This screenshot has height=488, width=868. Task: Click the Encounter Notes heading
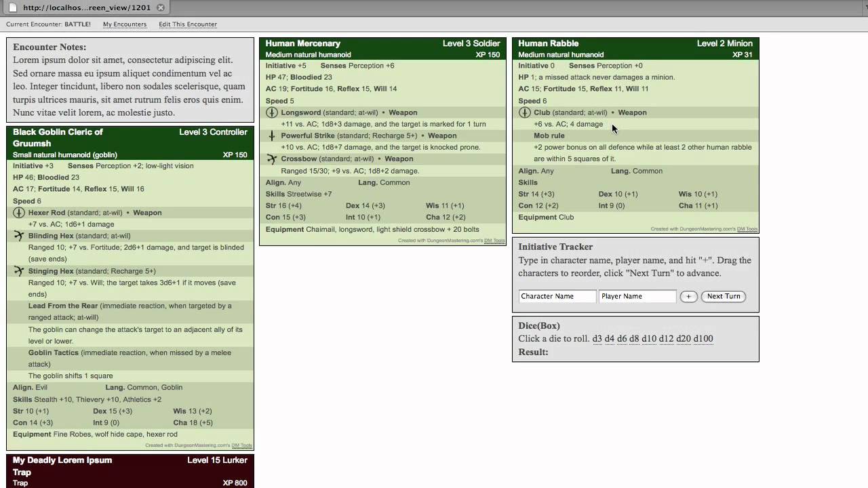pos(50,47)
